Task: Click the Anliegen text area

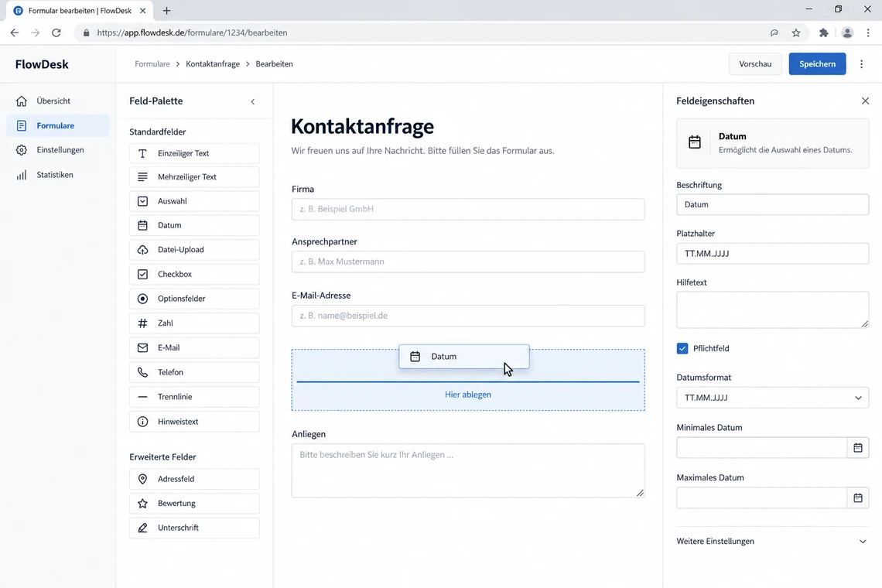Action: click(x=468, y=470)
